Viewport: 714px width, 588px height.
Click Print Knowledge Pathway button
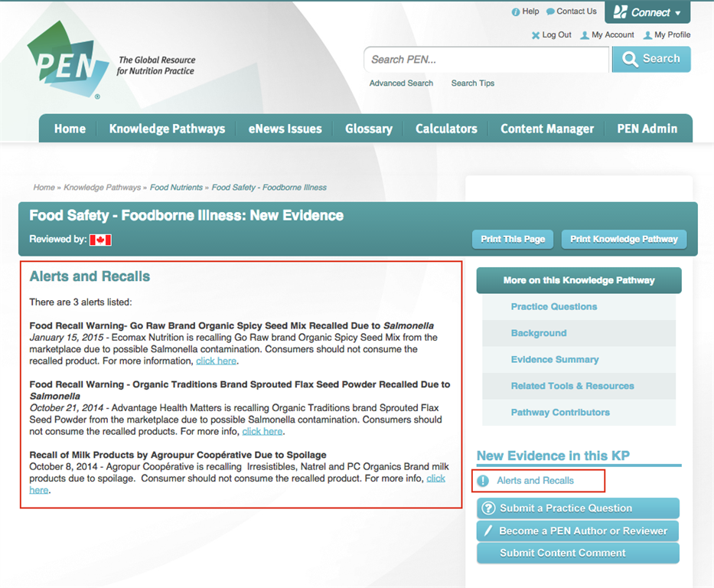point(624,239)
